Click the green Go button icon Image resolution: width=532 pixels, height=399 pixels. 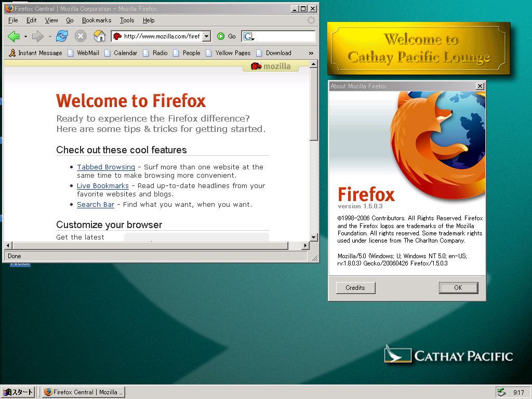click(x=220, y=36)
